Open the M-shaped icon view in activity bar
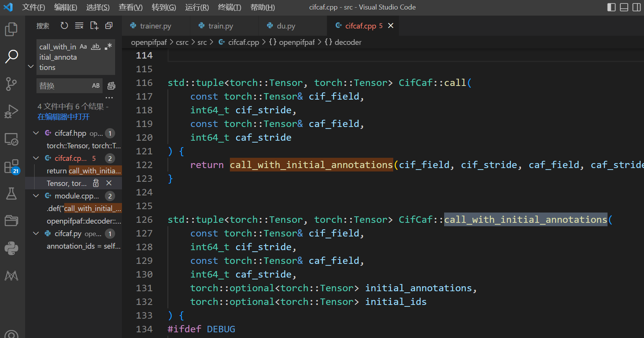Image resolution: width=644 pixels, height=338 pixels. pyautogui.click(x=11, y=276)
